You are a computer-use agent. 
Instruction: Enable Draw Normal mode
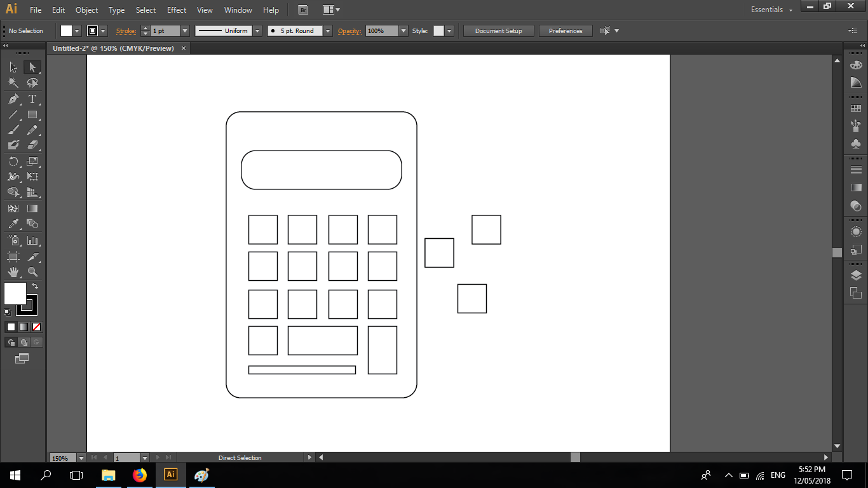(x=11, y=342)
